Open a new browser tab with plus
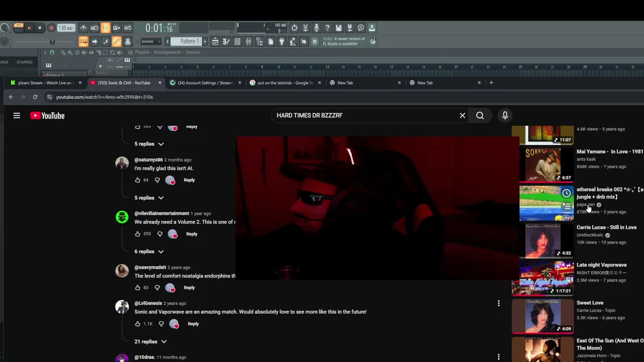Viewport: 644px width, 362px height. (491, 82)
